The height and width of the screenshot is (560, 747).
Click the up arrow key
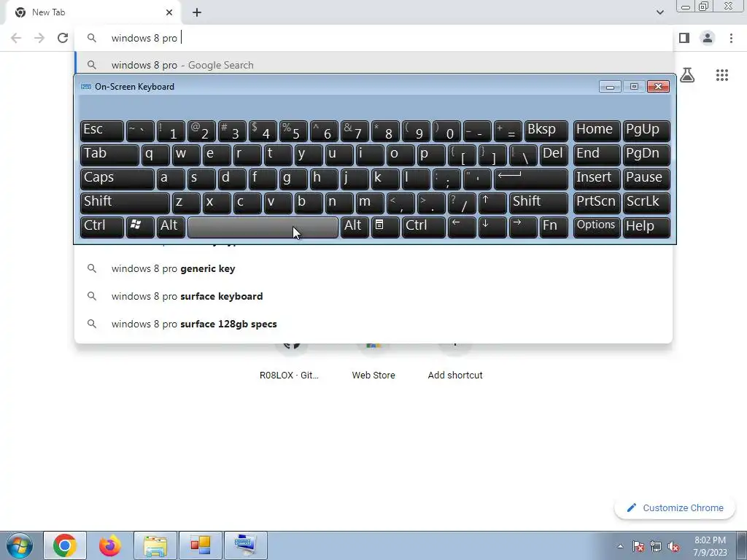pyautogui.click(x=492, y=203)
